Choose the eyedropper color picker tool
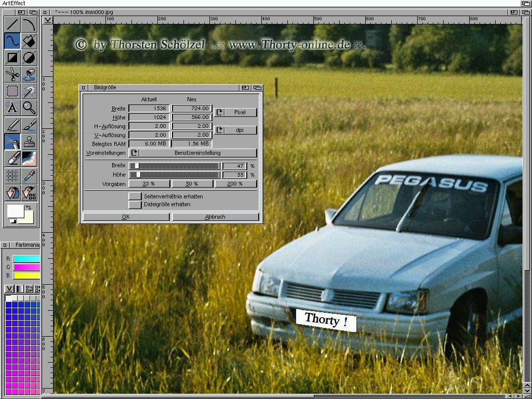Viewport: 532px width, 399px height. [29, 176]
